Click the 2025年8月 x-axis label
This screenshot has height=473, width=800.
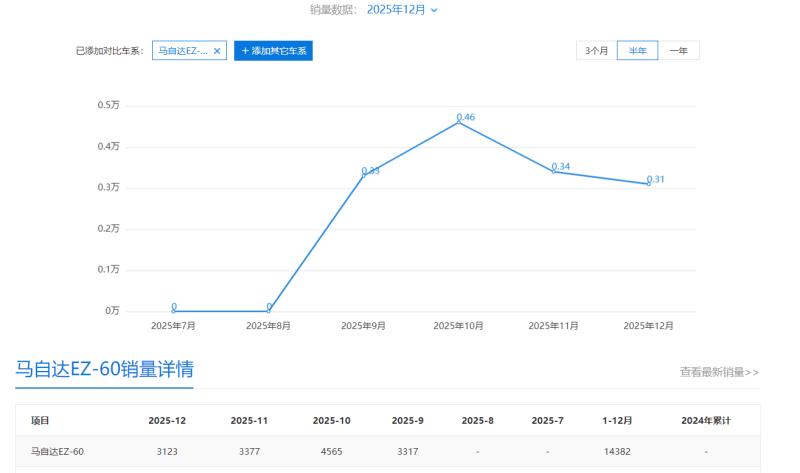268,326
